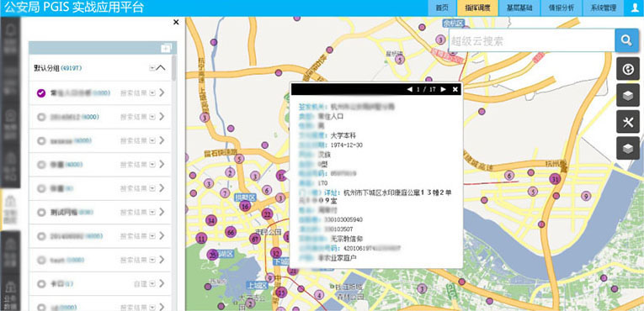Screen dimensions: 644x311
Task: Go to the 首页 tab
Action: click(441, 8)
